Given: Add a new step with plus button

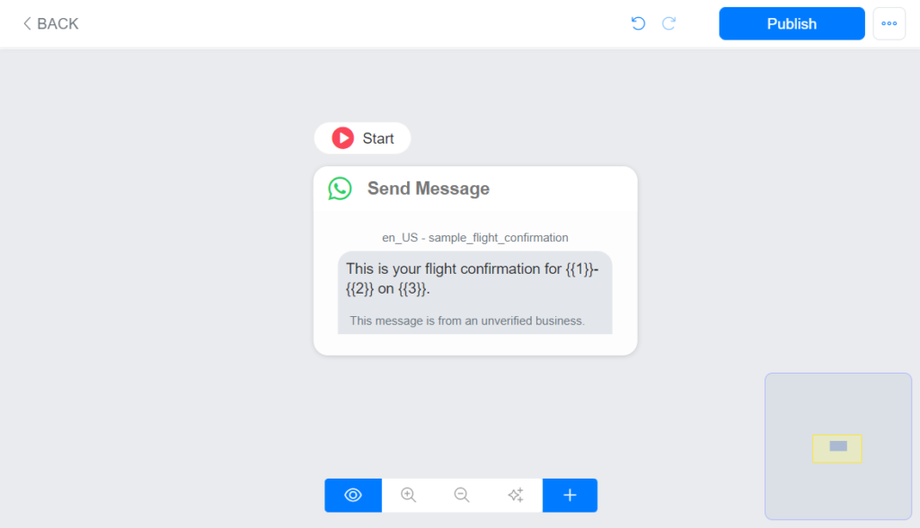Looking at the screenshot, I should pyautogui.click(x=570, y=495).
